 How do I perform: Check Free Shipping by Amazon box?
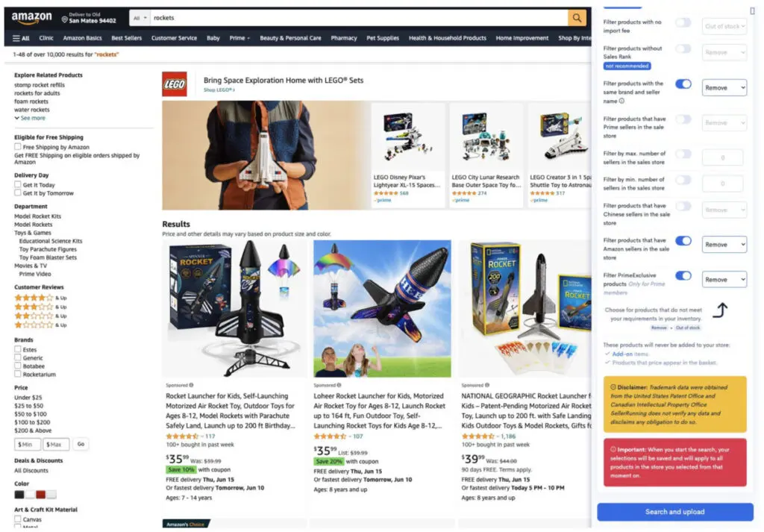(x=18, y=147)
